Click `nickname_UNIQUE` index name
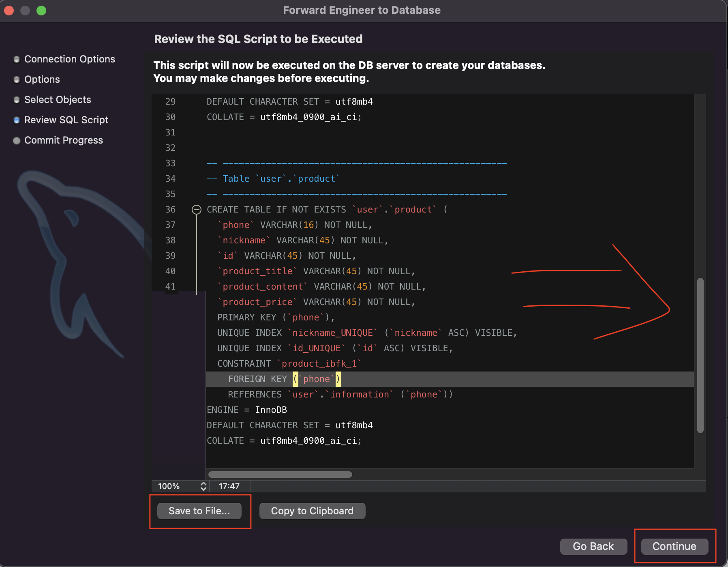Image resolution: width=728 pixels, height=567 pixels. (x=332, y=333)
